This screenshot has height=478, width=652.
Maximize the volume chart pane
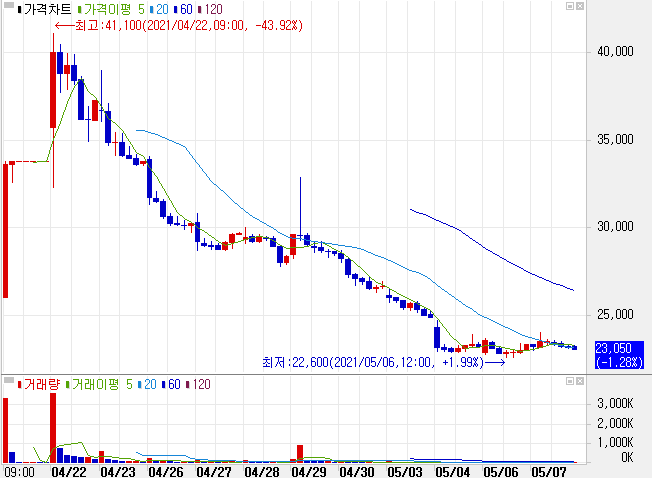pyautogui.click(x=570, y=381)
